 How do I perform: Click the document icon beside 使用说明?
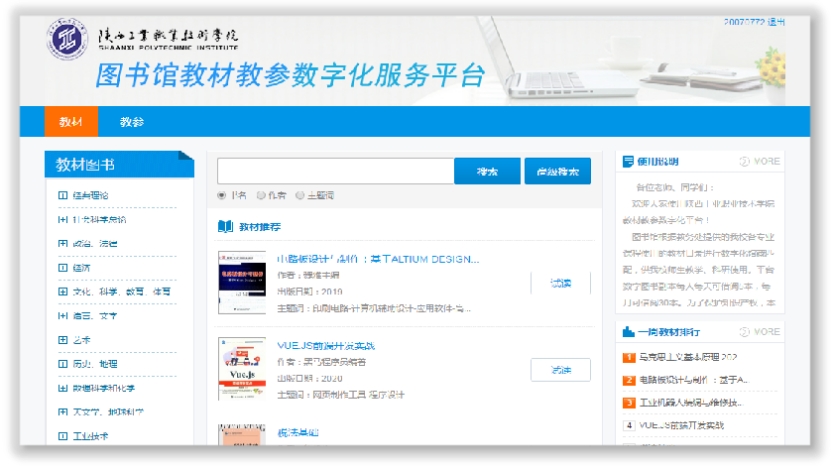coord(628,162)
